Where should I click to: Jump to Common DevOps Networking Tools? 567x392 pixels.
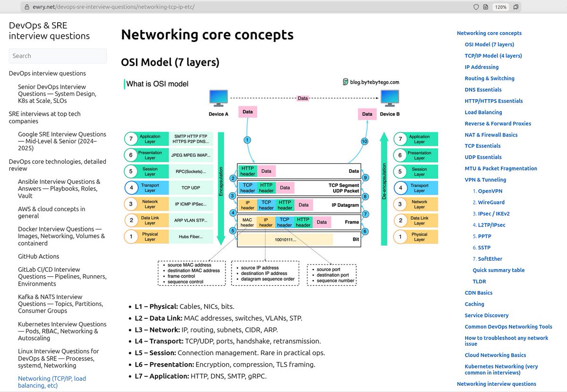pyautogui.click(x=508, y=327)
